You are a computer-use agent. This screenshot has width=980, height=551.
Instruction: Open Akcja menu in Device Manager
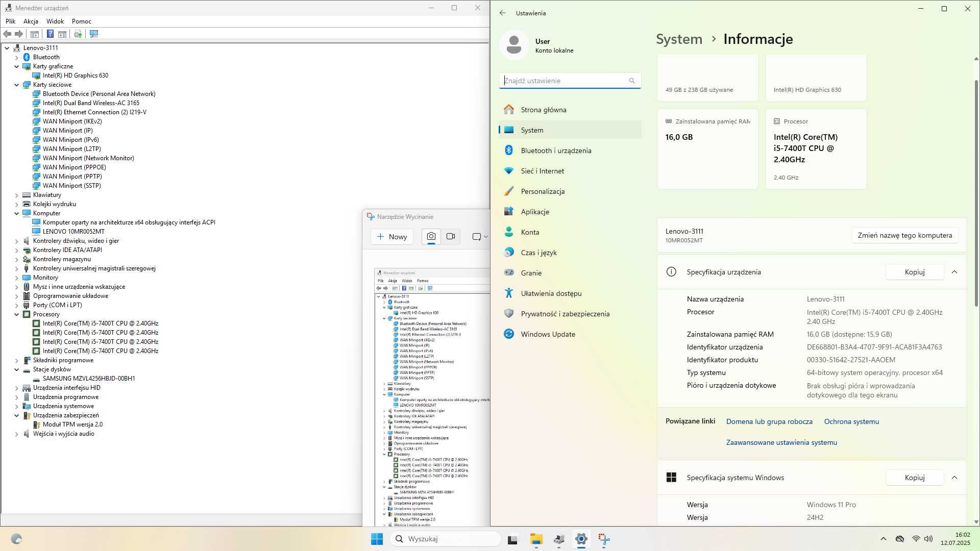(x=31, y=21)
